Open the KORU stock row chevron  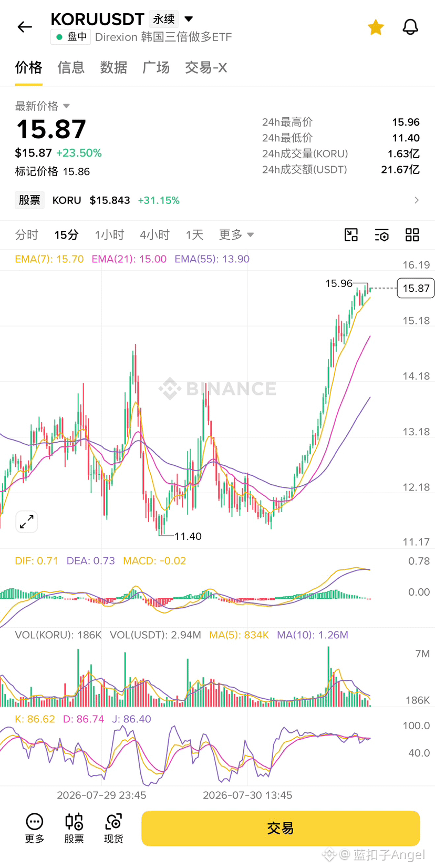417,200
